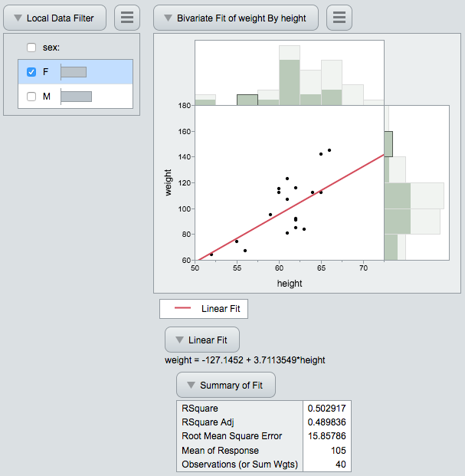Click the red Linear Fit legend line

(184, 309)
